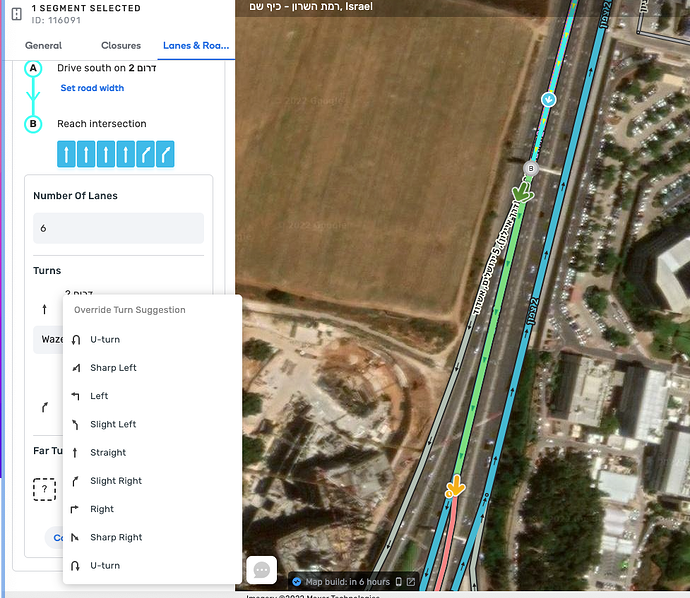This screenshot has width=690, height=598.
Task: Select Sharp Left from the override list
Action: [113, 368]
